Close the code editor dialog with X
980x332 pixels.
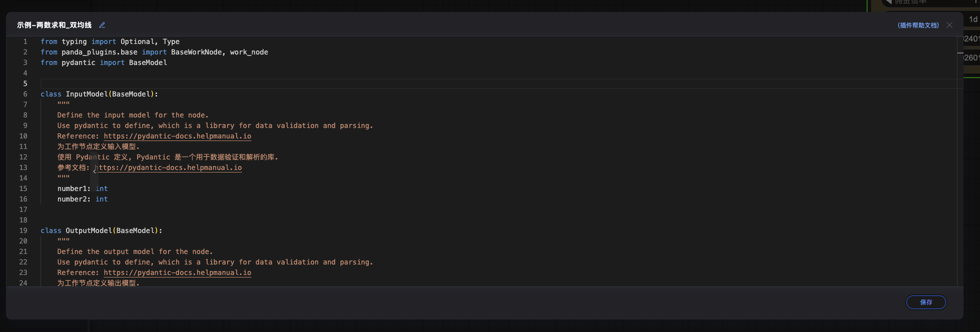click(949, 25)
